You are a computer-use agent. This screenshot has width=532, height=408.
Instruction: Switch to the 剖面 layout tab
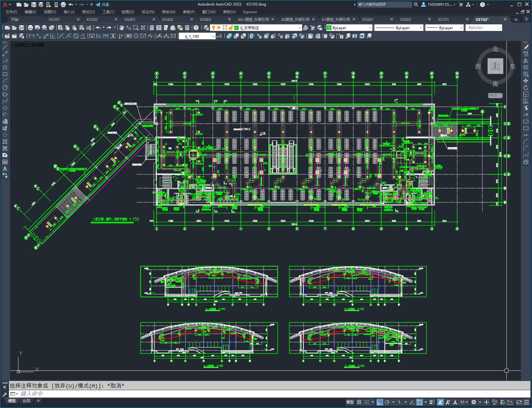pos(26,401)
